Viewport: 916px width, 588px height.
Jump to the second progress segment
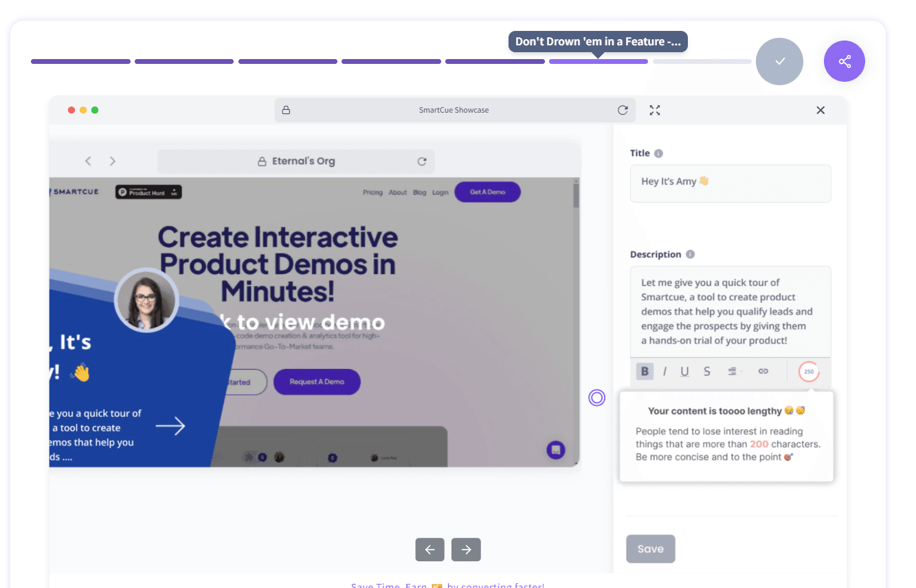[184, 62]
